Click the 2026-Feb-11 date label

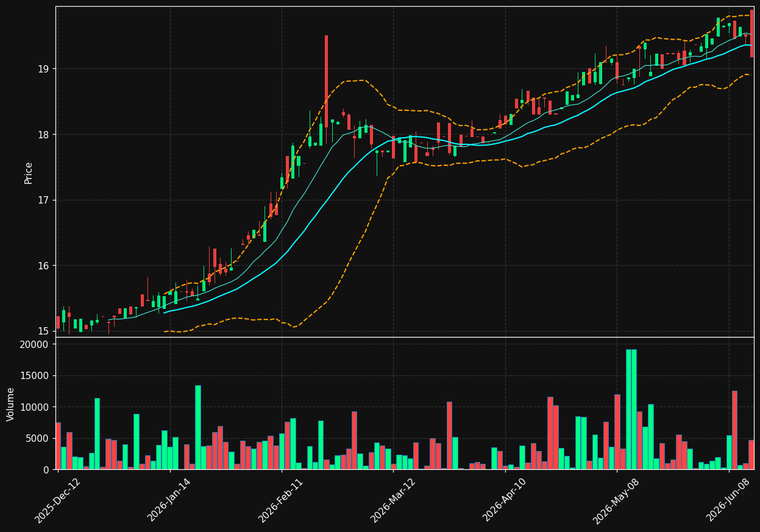coord(282,500)
